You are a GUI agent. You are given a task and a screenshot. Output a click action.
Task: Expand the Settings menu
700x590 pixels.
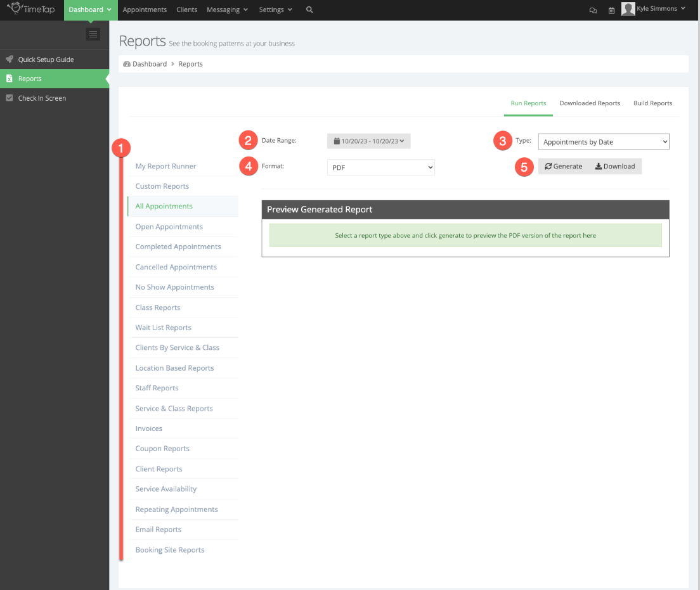click(x=275, y=10)
